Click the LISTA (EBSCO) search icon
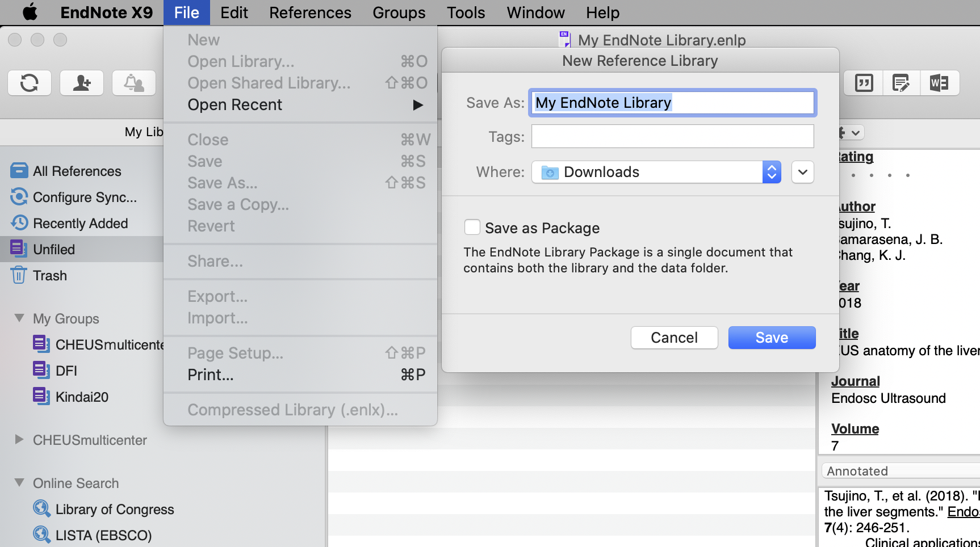Viewport: 980px width, 547px height. (41, 535)
